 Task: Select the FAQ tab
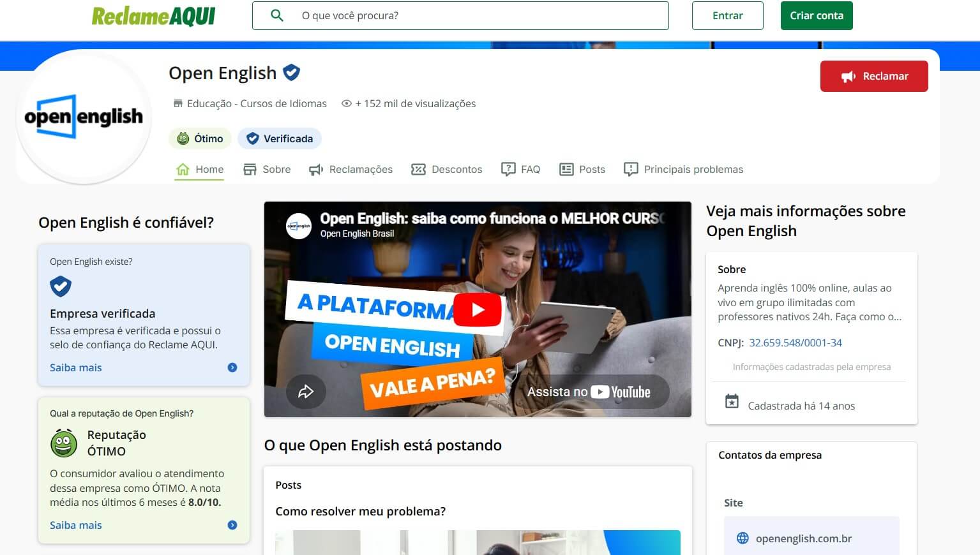520,169
